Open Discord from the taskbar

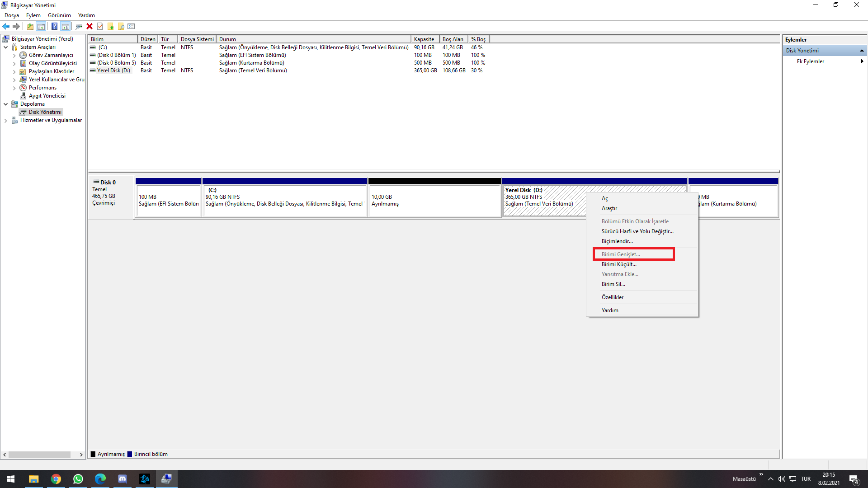coord(122,479)
